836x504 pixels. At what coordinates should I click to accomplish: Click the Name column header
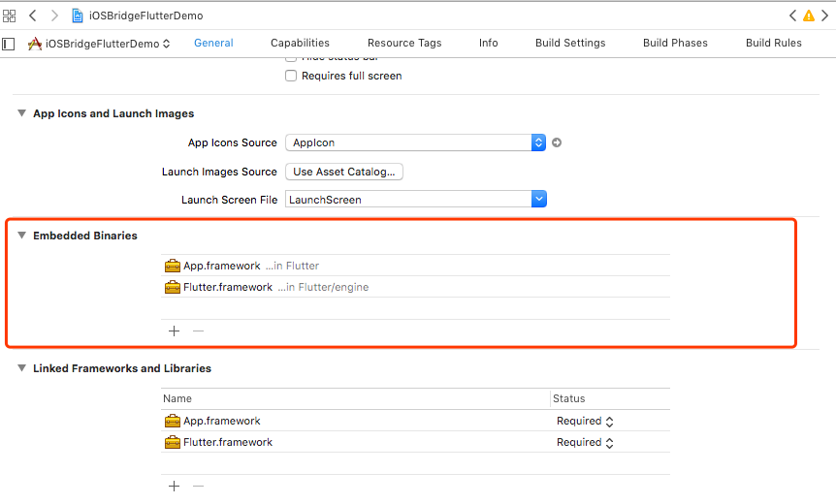coord(355,398)
